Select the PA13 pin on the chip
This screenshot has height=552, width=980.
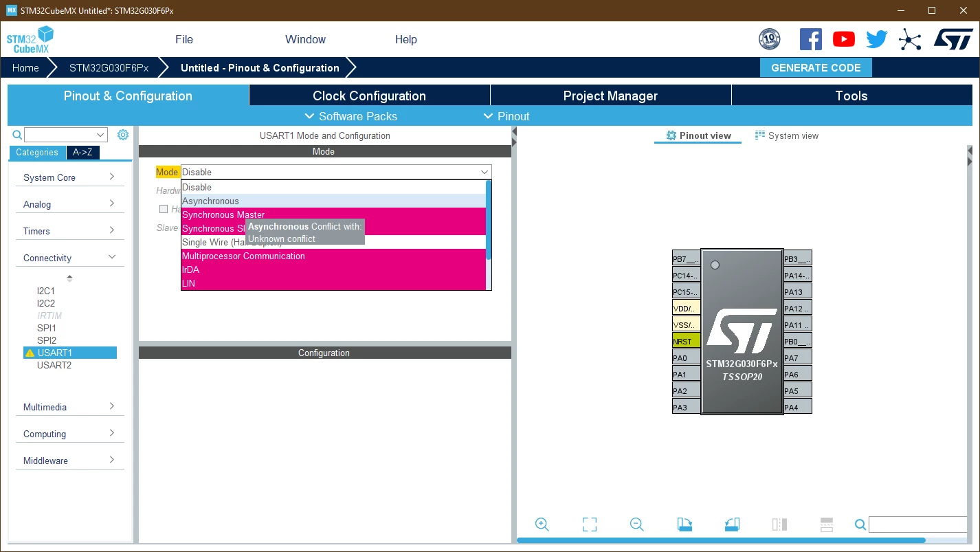click(x=798, y=291)
